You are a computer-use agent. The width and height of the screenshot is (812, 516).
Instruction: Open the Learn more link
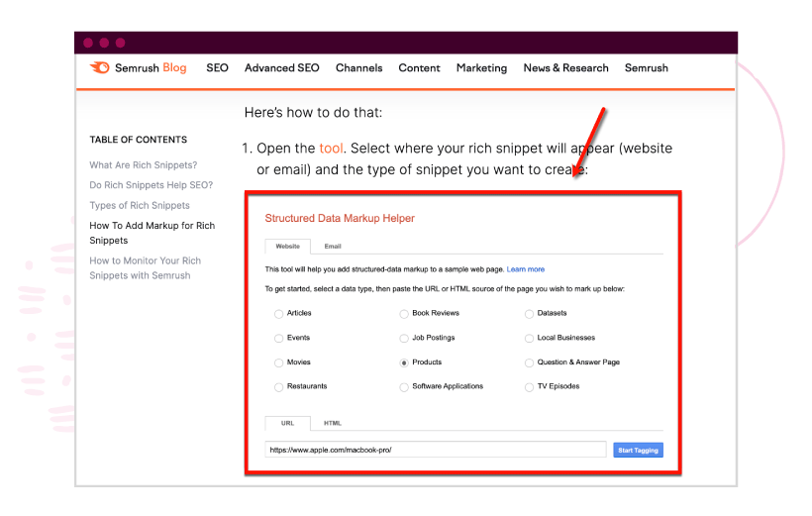coord(525,269)
